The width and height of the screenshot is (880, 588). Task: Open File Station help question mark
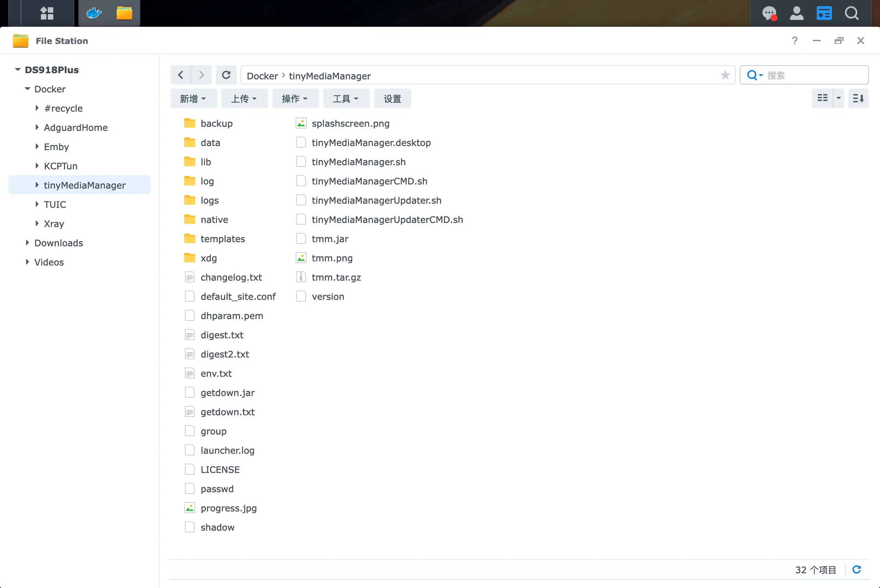coord(794,41)
